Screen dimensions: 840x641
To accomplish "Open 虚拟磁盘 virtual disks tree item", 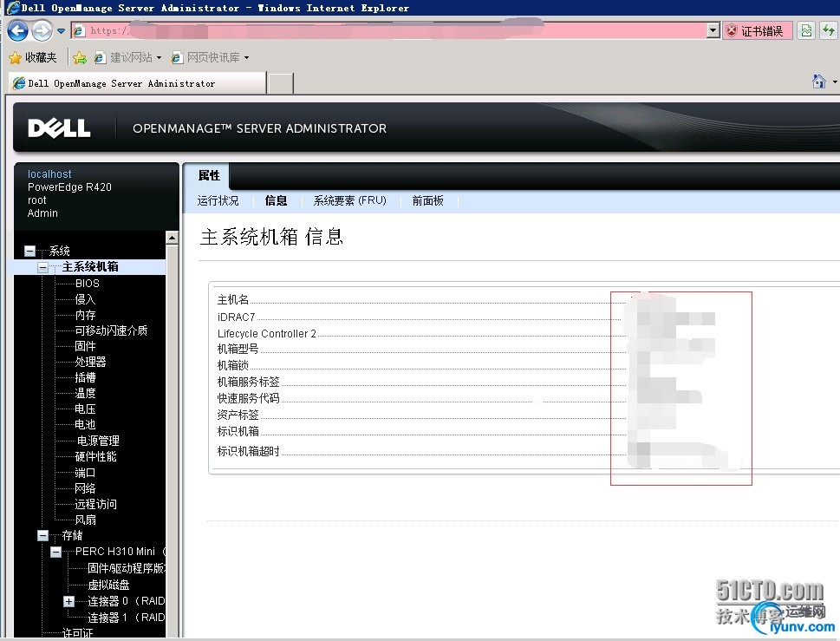I will tap(108, 585).
